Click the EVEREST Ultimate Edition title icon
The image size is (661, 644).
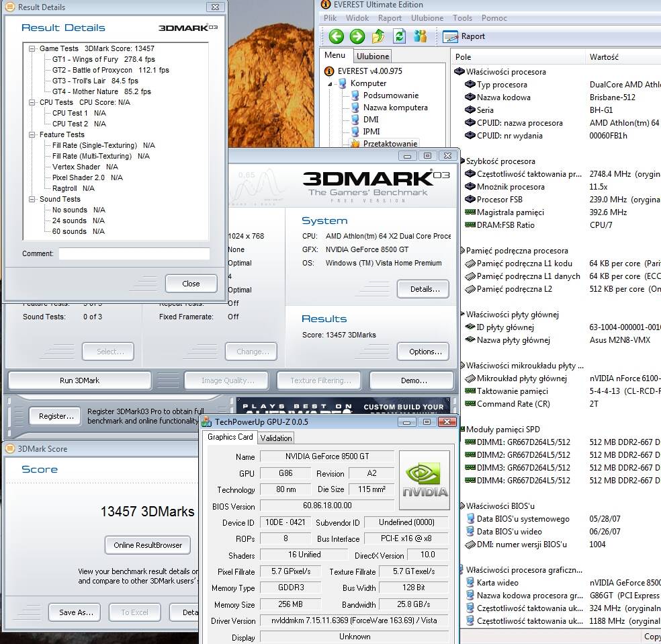point(325,5)
